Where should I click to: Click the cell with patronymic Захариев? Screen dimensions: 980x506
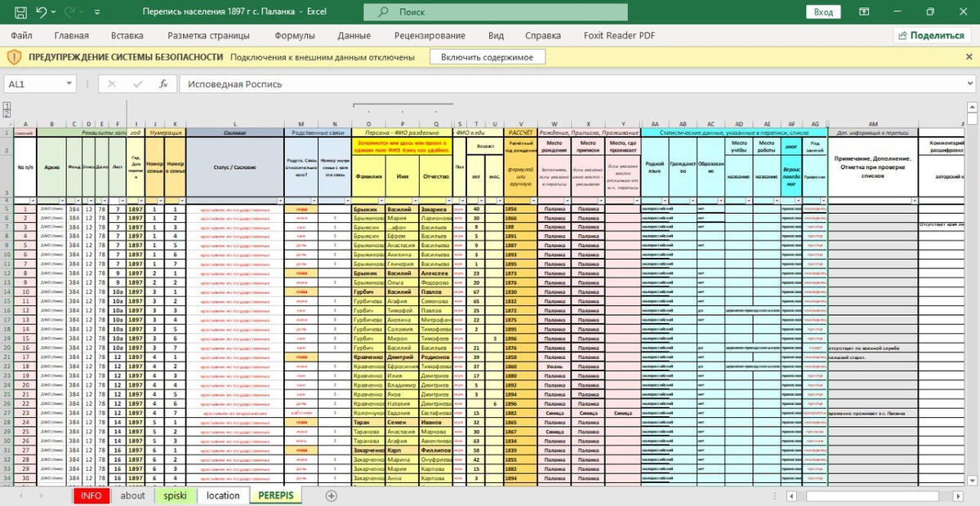434,209
